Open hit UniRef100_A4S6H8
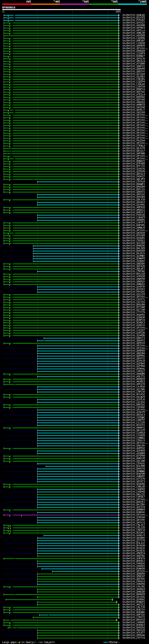The height and width of the screenshot is (644, 149). [x=133, y=25]
